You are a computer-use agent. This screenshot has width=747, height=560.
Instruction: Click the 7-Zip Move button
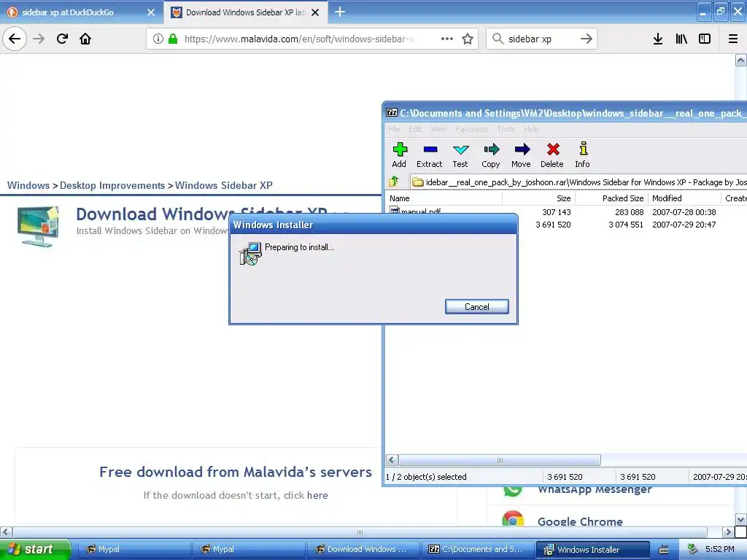(x=521, y=155)
